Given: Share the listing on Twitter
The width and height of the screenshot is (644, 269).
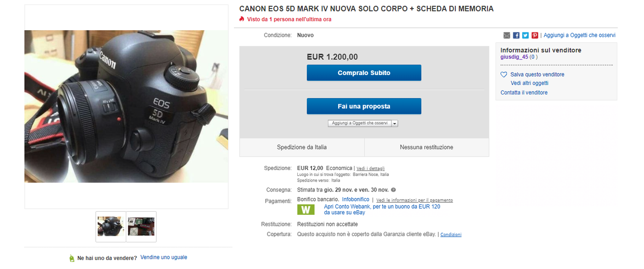Looking at the screenshot, I should tap(525, 35).
